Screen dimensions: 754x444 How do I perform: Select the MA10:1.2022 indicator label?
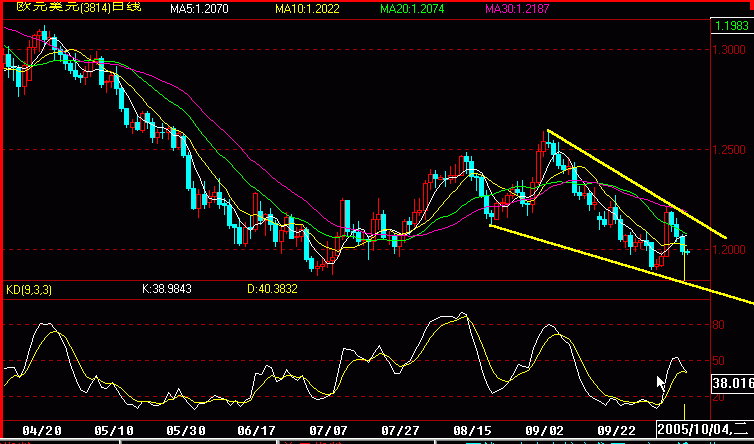tap(307, 9)
